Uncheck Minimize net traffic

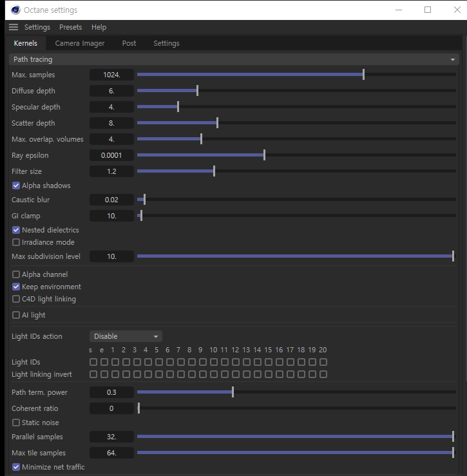(16, 467)
